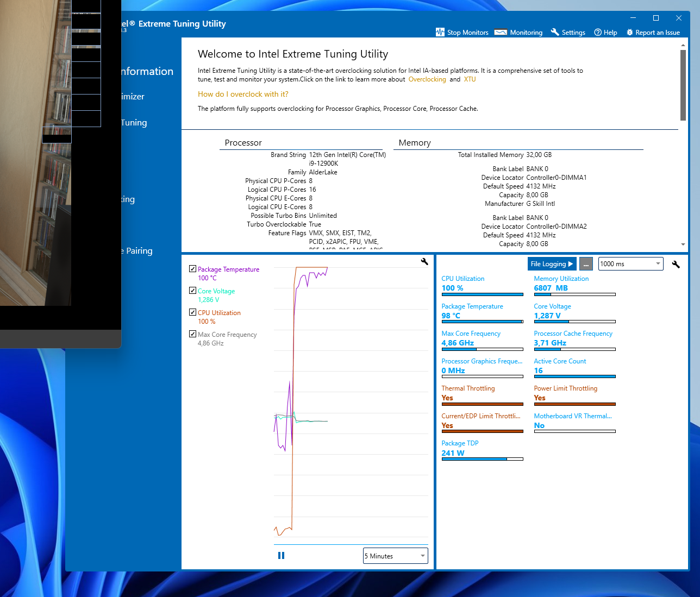Click the CPU Utilization 100 % monitor tile
This screenshot has width=700, height=597.
pyautogui.click(x=482, y=285)
